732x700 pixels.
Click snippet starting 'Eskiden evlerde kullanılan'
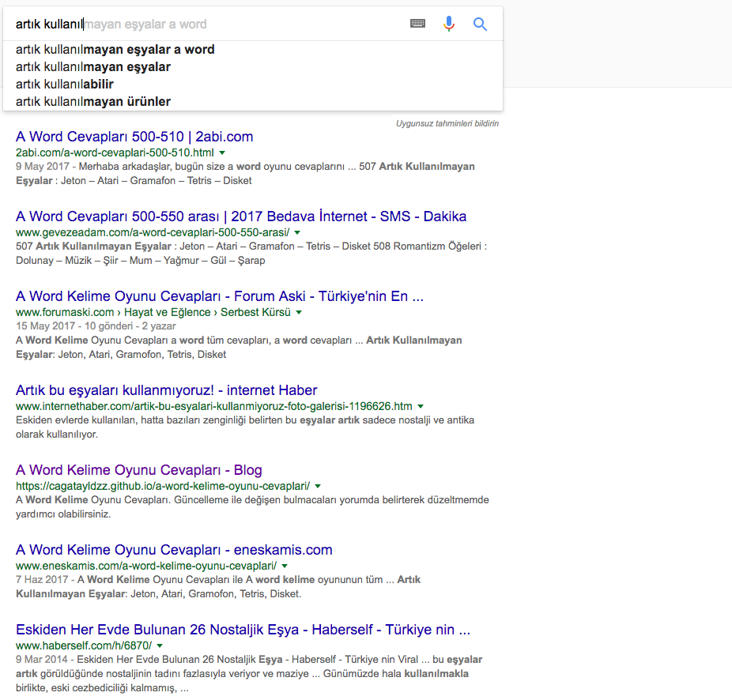[245, 427]
